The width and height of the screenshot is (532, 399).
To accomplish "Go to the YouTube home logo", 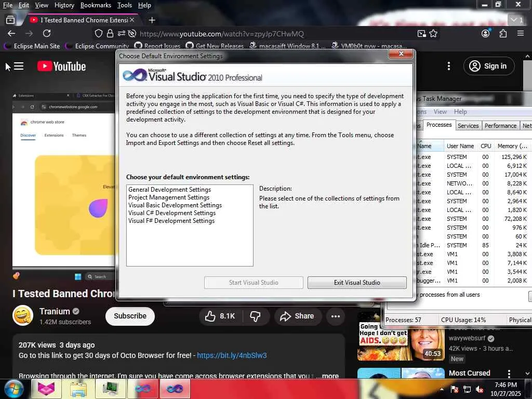I will point(62,66).
